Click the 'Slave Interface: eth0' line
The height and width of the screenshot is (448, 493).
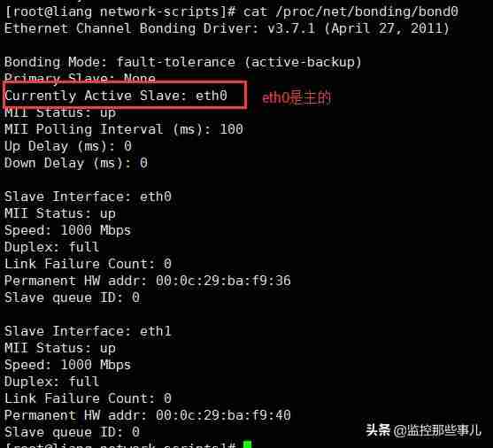tap(88, 197)
